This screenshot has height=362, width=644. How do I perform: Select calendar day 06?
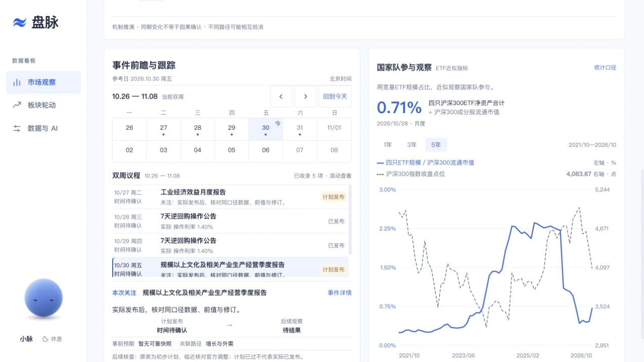point(266,151)
